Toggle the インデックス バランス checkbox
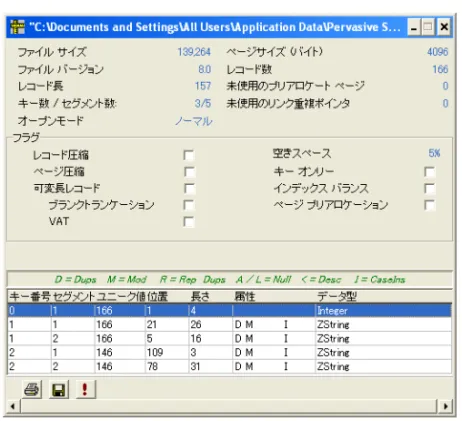 [x=429, y=188]
